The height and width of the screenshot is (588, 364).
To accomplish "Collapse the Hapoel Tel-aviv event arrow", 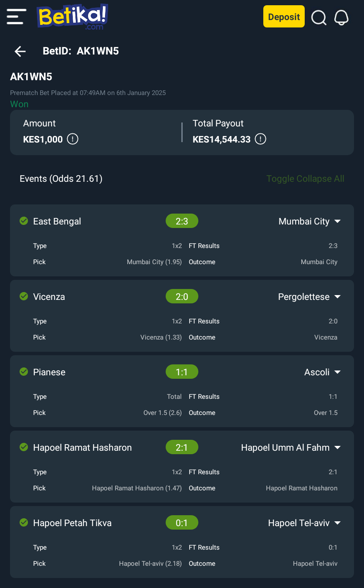I will (337, 523).
